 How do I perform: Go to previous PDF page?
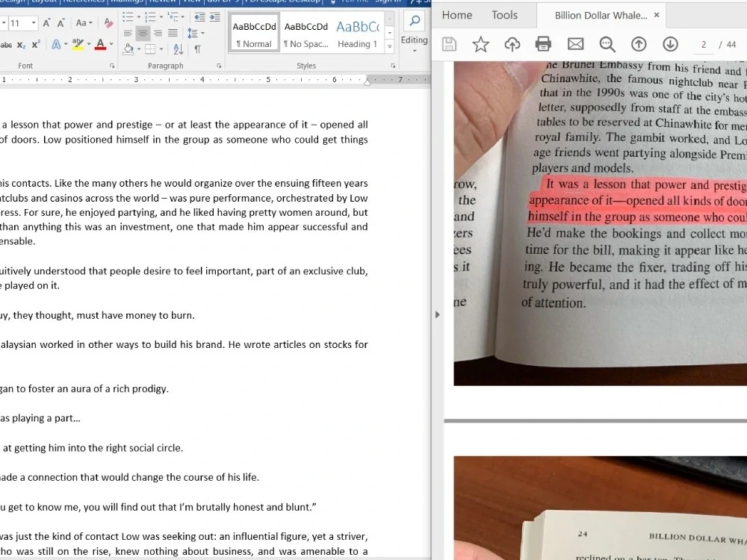pos(639,44)
